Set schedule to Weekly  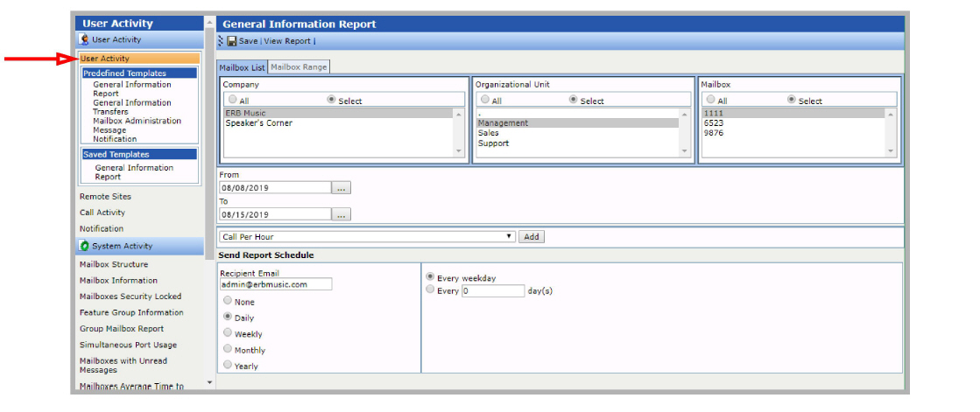pyautogui.click(x=228, y=333)
